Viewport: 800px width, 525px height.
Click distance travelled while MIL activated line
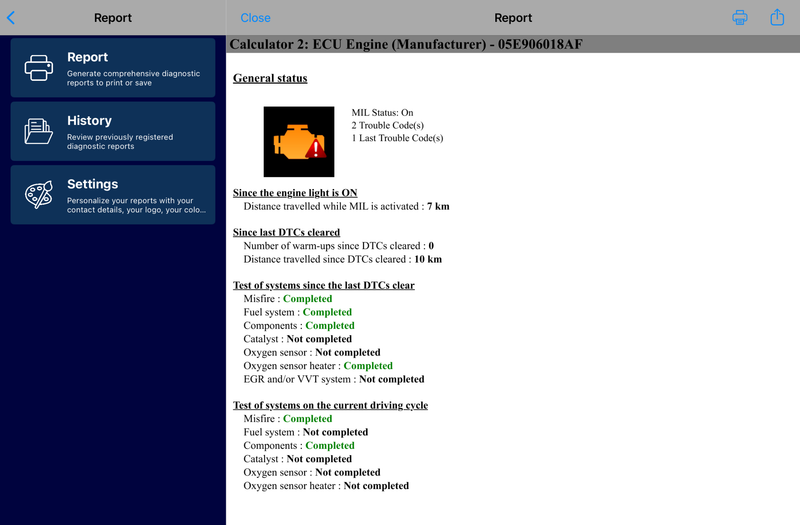(x=346, y=206)
